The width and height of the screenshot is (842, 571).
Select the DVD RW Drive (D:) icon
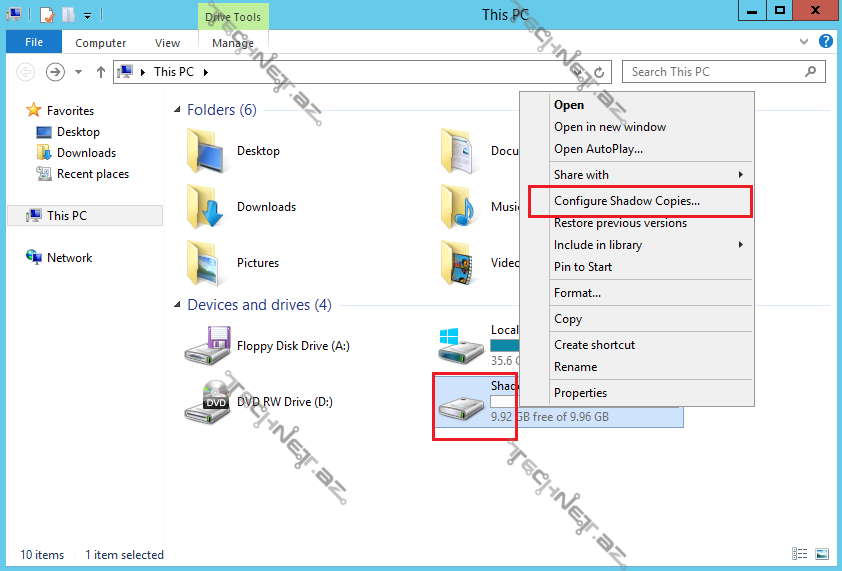coord(209,402)
